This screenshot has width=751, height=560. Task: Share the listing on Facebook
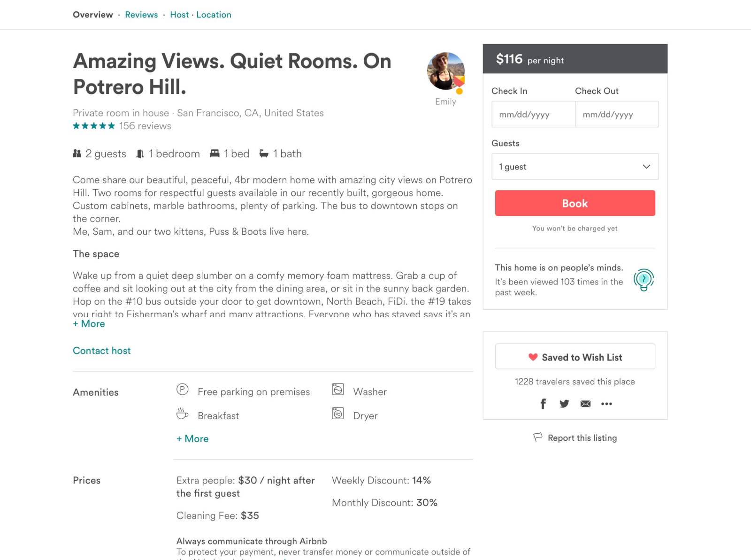click(x=543, y=404)
